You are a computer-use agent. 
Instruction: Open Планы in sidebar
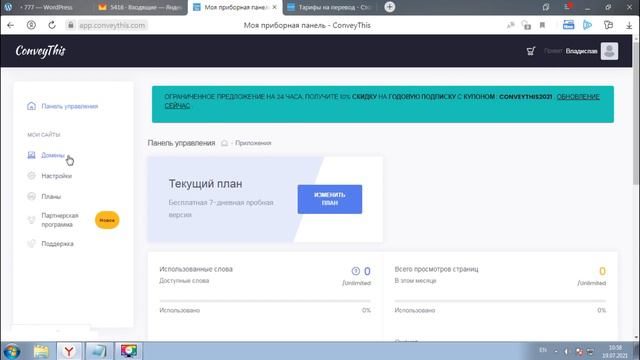click(51, 197)
